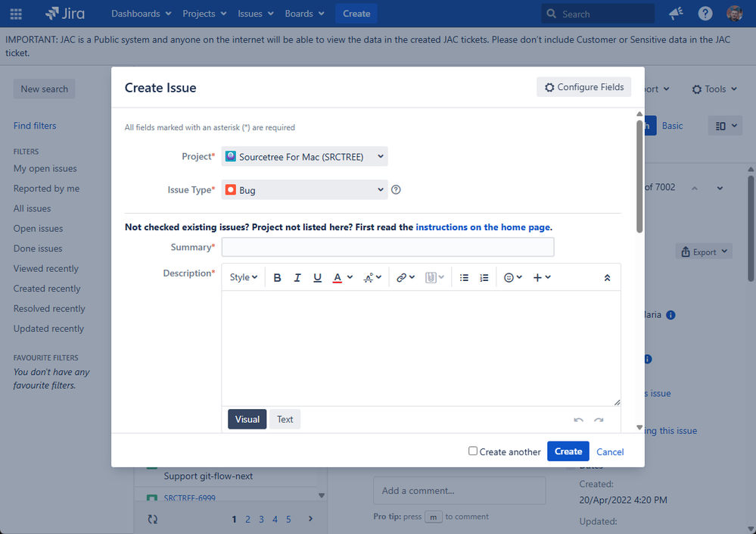Submit the issue with Create button
This screenshot has width=756, height=534.
point(568,451)
